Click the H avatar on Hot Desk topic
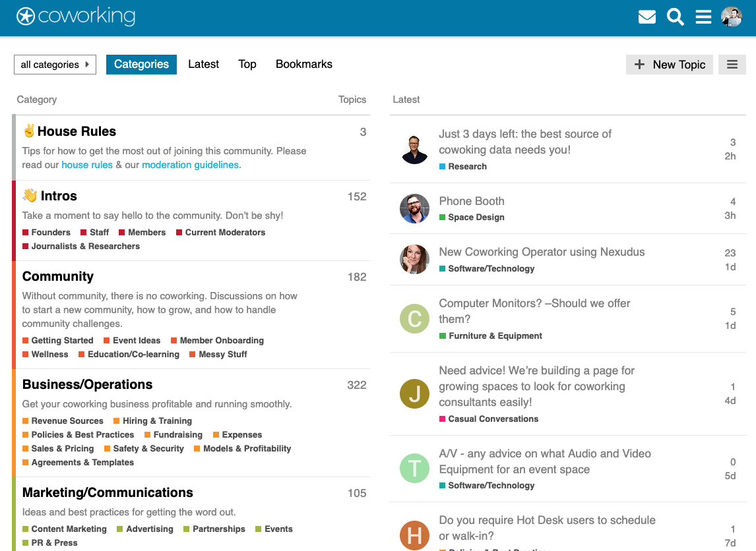The image size is (756, 551). pyautogui.click(x=415, y=535)
